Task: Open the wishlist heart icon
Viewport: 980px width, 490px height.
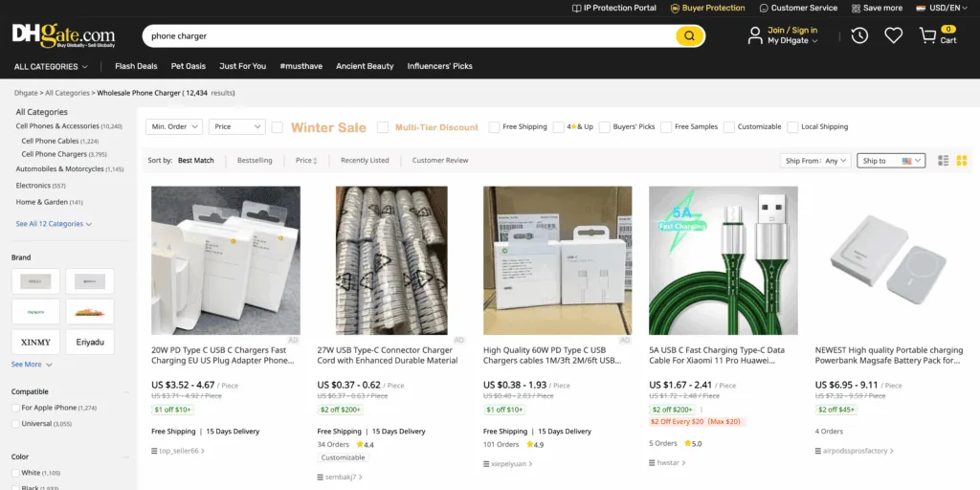Action: [x=893, y=35]
